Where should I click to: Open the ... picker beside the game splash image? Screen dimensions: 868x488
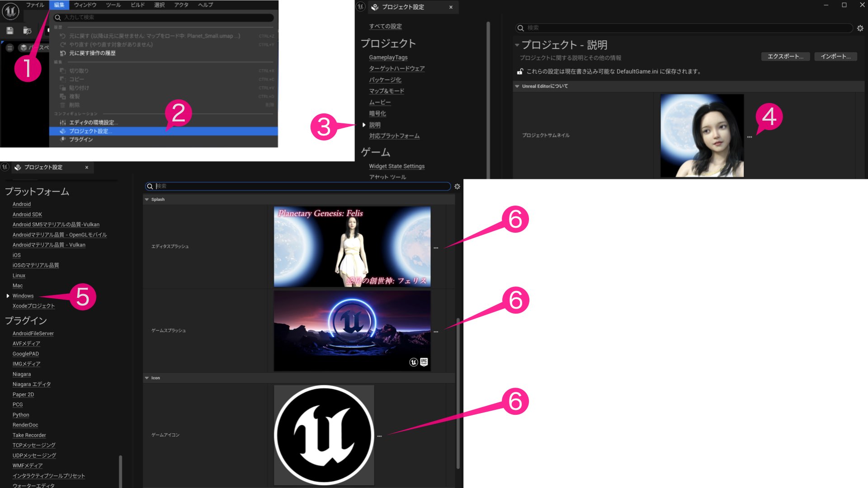pyautogui.click(x=436, y=332)
